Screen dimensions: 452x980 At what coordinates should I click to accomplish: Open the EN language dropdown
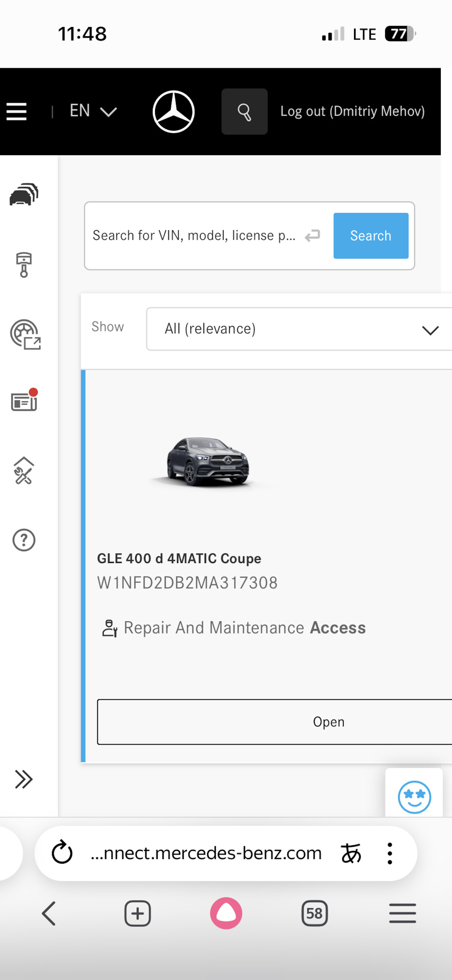pos(92,111)
